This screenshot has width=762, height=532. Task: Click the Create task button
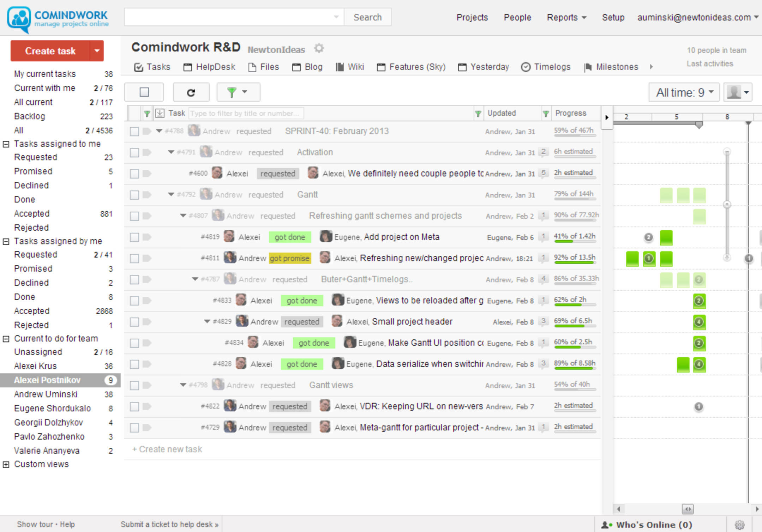[50, 51]
